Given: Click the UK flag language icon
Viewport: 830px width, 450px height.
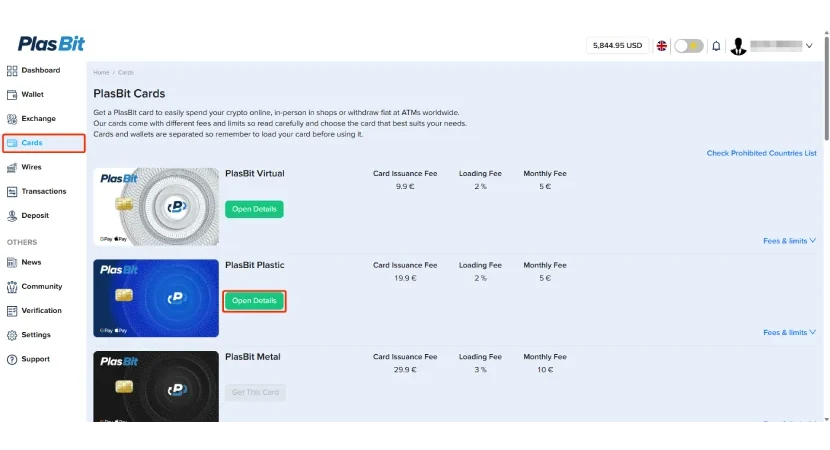Looking at the screenshot, I should (x=662, y=46).
